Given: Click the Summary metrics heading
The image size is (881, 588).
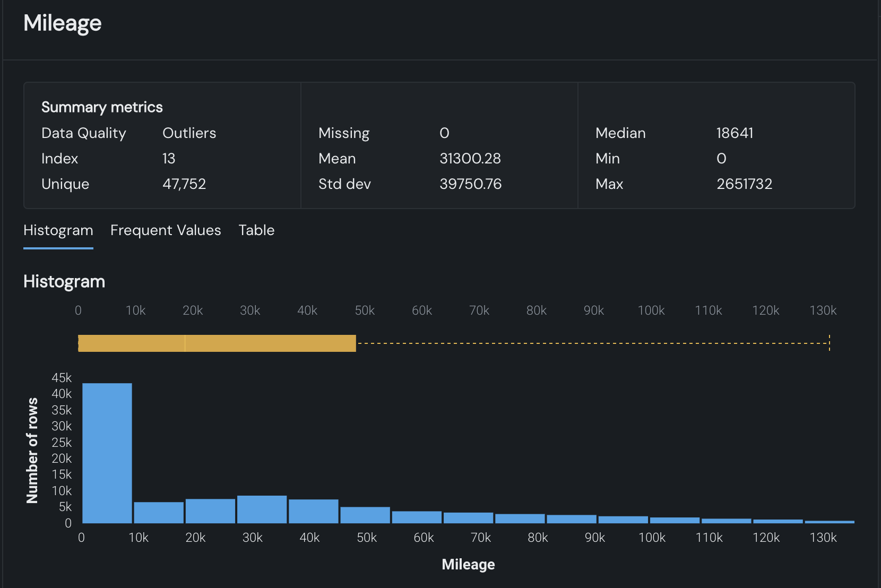Looking at the screenshot, I should click(102, 107).
